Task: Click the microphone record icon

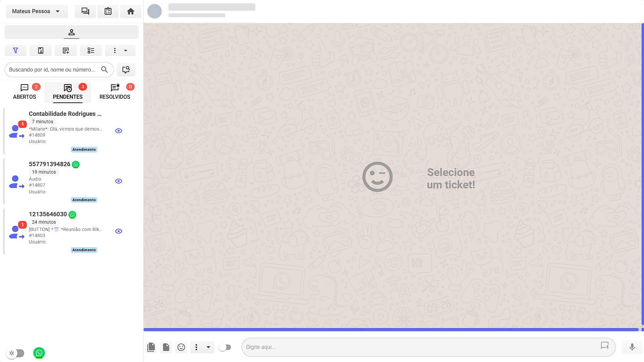Action: tap(632, 347)
